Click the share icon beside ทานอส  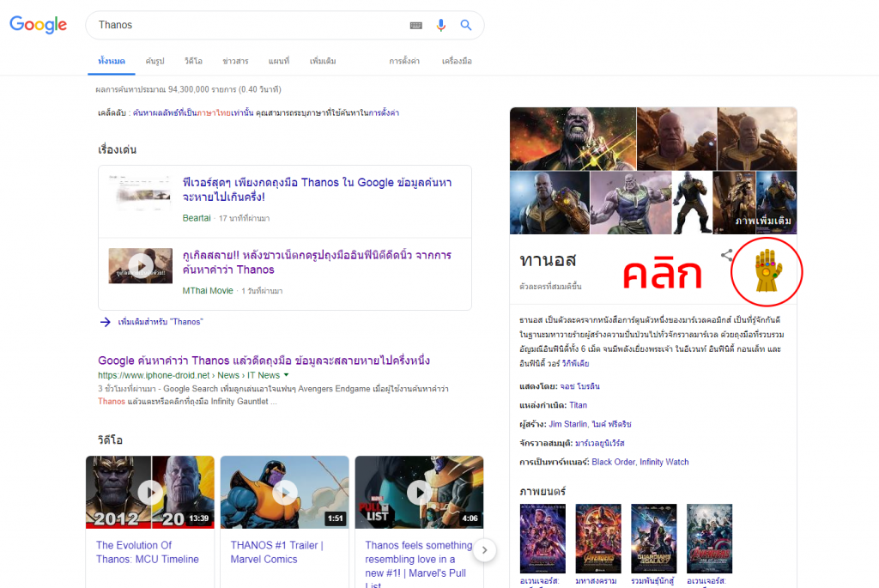pyautogui.click(x=726, y=256)
